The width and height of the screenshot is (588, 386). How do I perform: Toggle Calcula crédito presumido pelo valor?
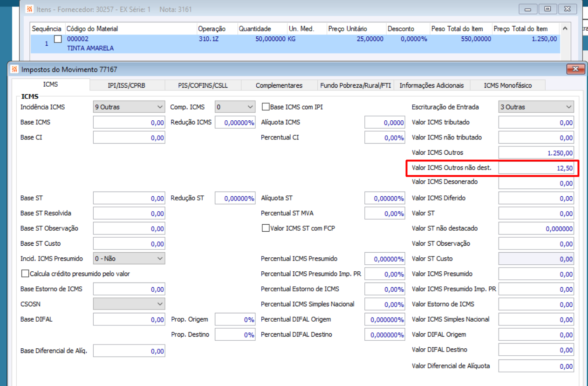[x=25, y=274]
